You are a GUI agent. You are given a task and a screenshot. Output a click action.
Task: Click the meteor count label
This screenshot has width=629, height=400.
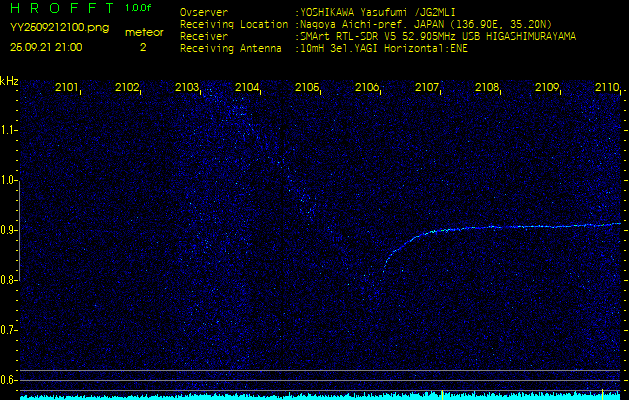143,32
